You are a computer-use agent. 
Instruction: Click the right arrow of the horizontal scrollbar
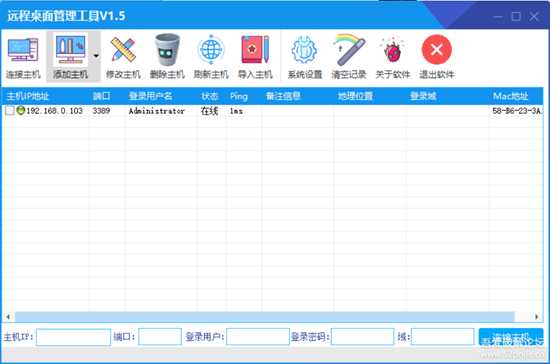[x=537, y=317]
